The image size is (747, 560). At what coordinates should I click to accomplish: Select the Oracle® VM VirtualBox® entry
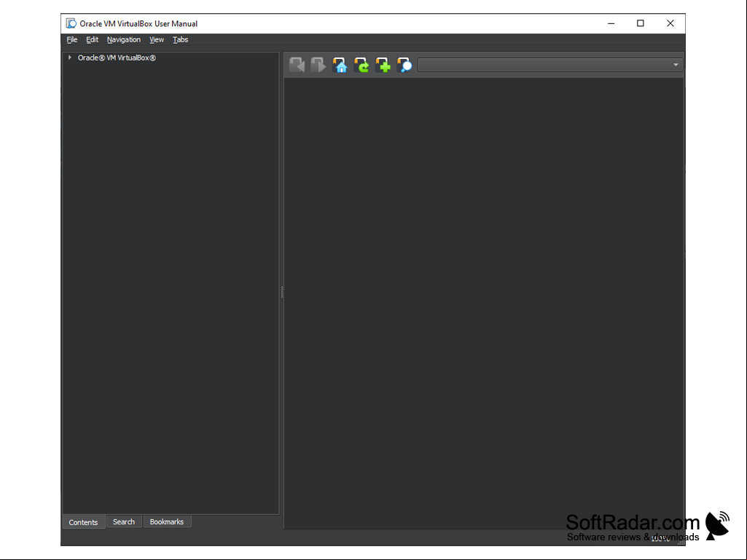(x=117, y=58)
